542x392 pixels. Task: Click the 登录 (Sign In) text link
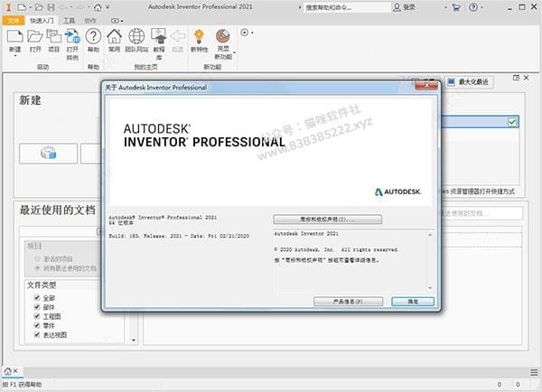coord(409,7)
